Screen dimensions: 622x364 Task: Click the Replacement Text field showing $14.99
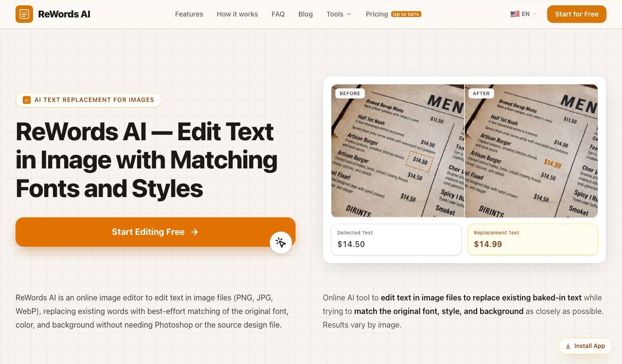(533, 239)
